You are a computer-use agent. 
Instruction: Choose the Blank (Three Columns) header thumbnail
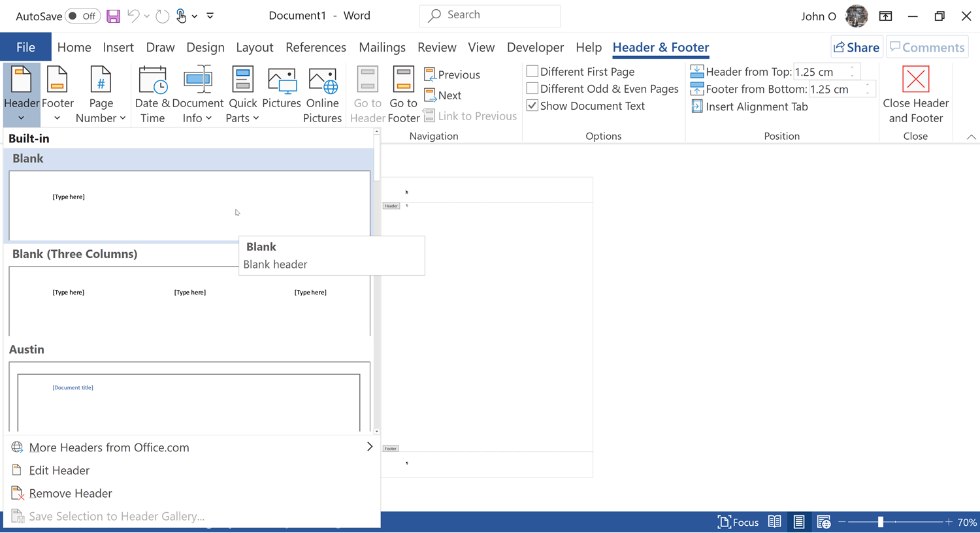(x=189, y=300)
